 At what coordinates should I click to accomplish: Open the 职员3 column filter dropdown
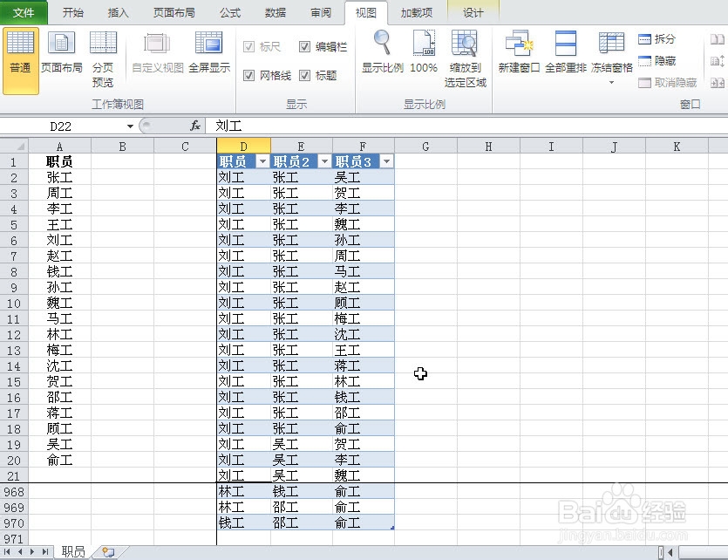pyautogui.click(x=386, y=161)
